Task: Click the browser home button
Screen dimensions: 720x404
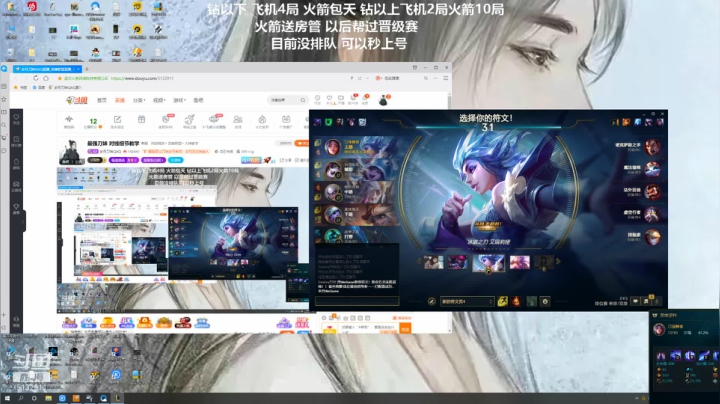Action: [x=45, y=78]
